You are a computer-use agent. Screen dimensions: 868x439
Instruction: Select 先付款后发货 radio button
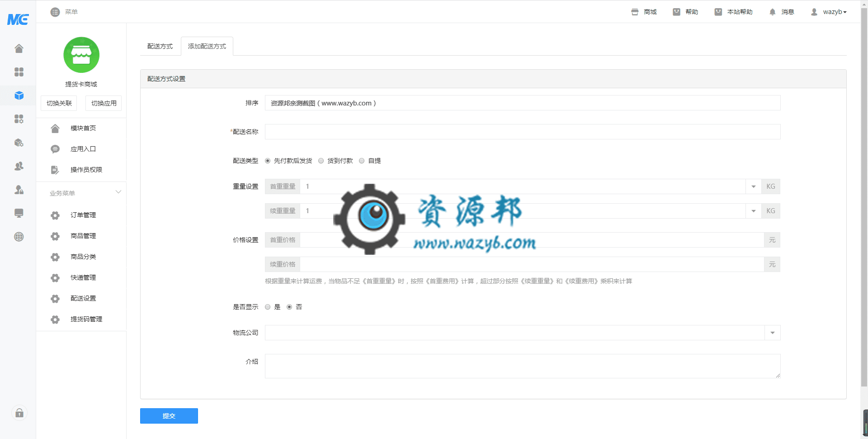pos(268,161)
